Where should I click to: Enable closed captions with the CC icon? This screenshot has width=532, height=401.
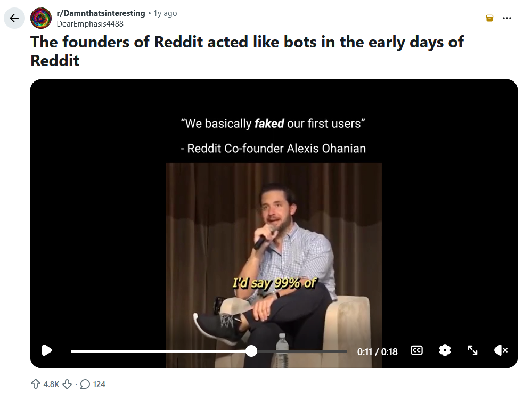pyautogui.click(x=416, y=350)
